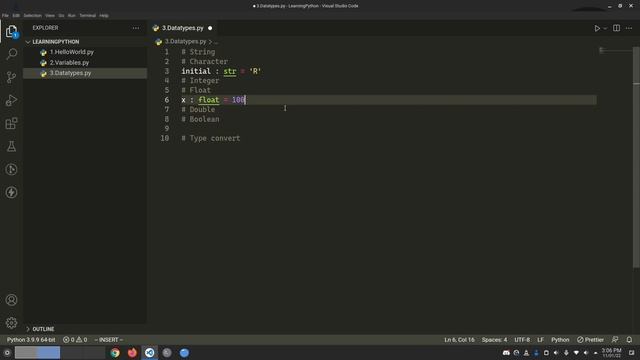The image size is (640, 360).
Task: Open the Source Control view
Action: click(x=11, y=77)
